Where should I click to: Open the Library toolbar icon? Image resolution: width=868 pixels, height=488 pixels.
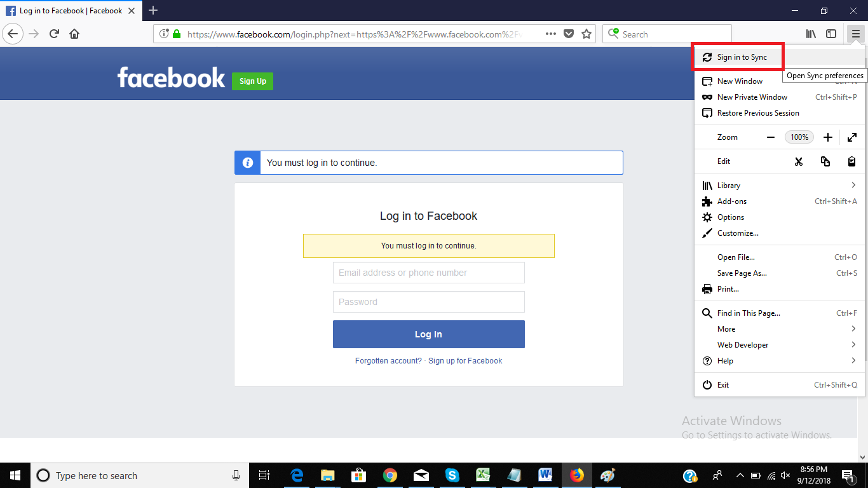(x=811, y=34)
